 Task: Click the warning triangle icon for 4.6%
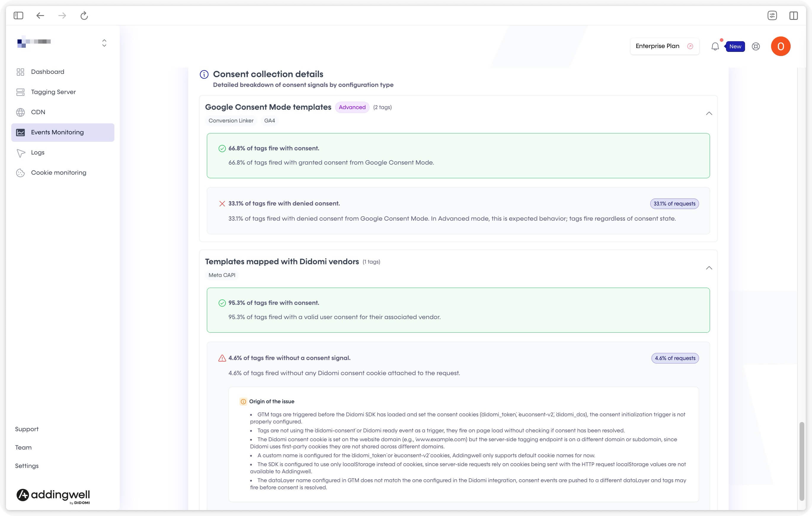[x=222, y=358]
